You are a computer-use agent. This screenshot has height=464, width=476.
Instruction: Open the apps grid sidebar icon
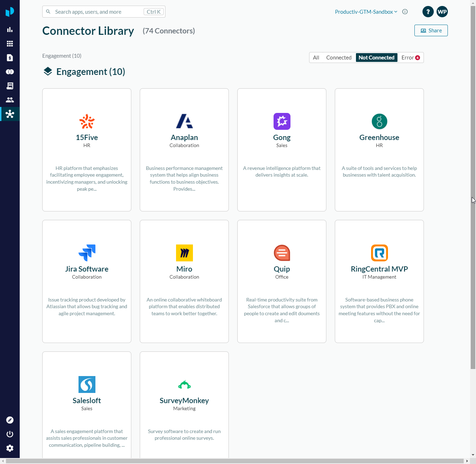[10, 44]
